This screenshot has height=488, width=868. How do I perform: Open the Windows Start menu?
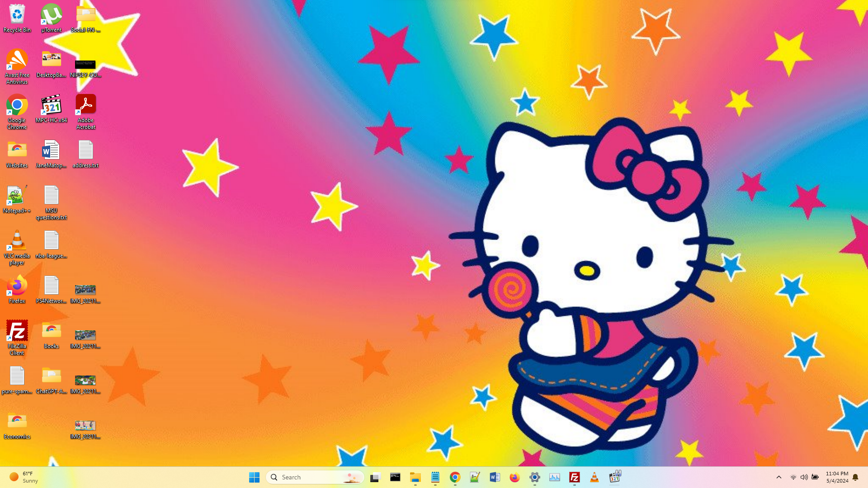[254, 477]
